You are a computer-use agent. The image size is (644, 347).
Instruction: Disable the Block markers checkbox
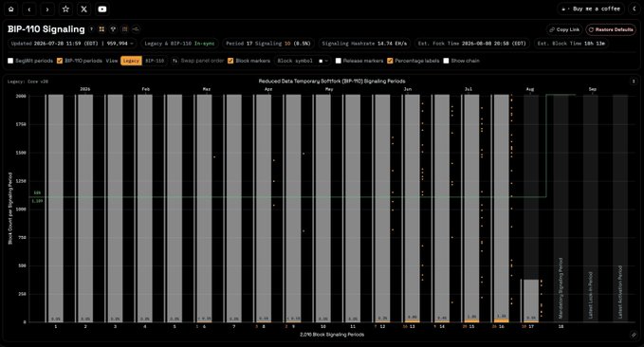(230, 61)
